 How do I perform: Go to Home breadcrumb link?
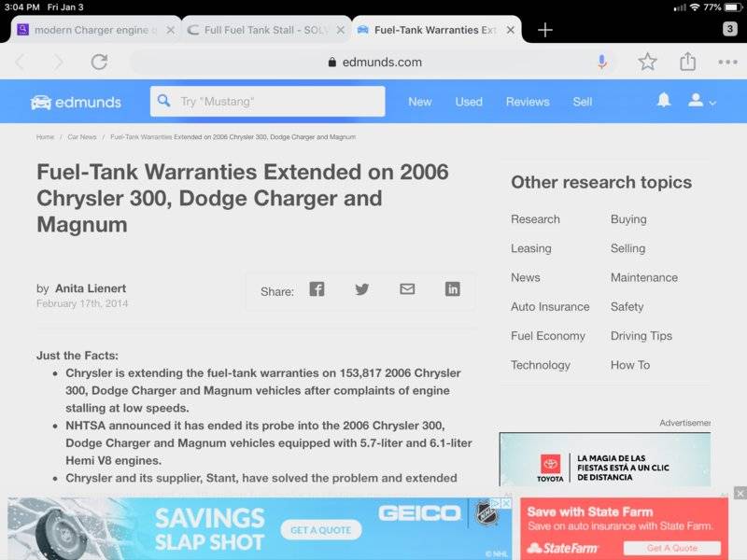(x=45, y=137)
